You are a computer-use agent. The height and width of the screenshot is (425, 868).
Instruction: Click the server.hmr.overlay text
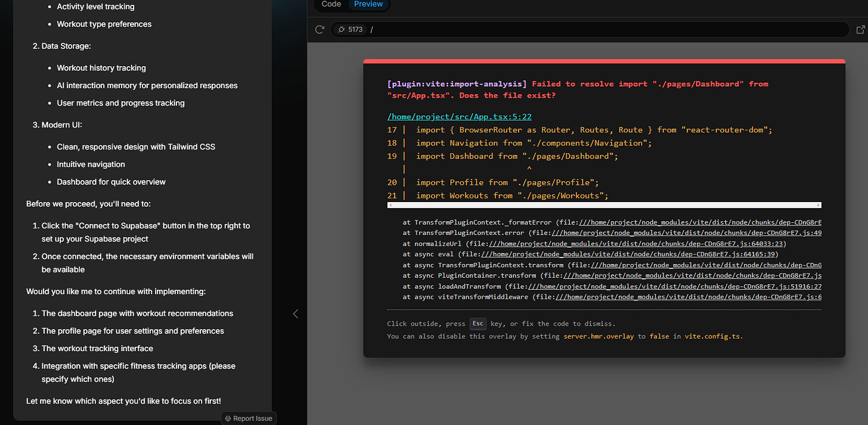(599, 336)
